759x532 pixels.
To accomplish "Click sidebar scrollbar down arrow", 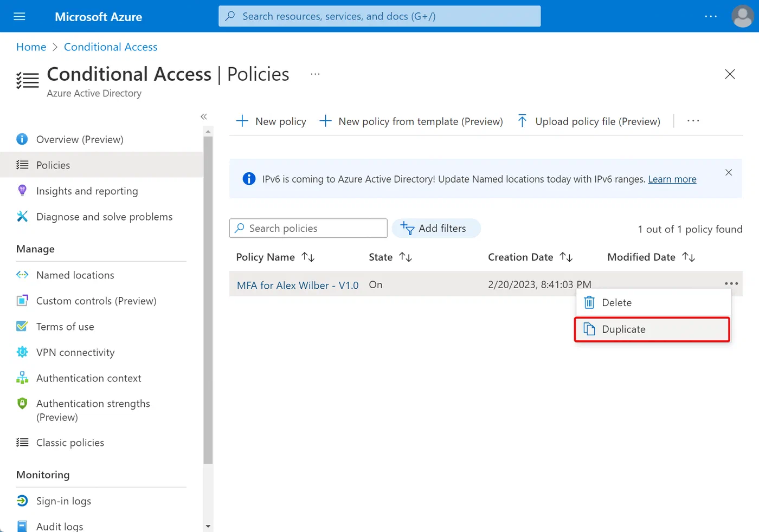I will coord(208,526).
